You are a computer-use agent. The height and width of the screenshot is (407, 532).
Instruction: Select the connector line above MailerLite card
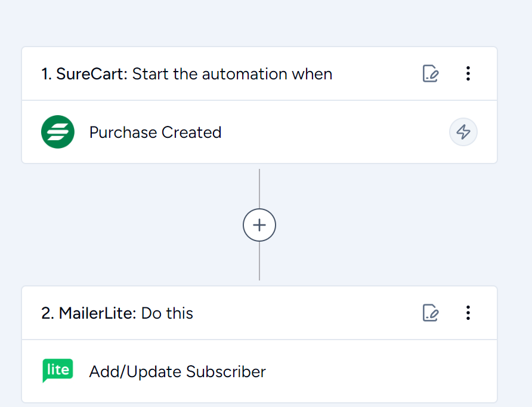click(259, 261)
